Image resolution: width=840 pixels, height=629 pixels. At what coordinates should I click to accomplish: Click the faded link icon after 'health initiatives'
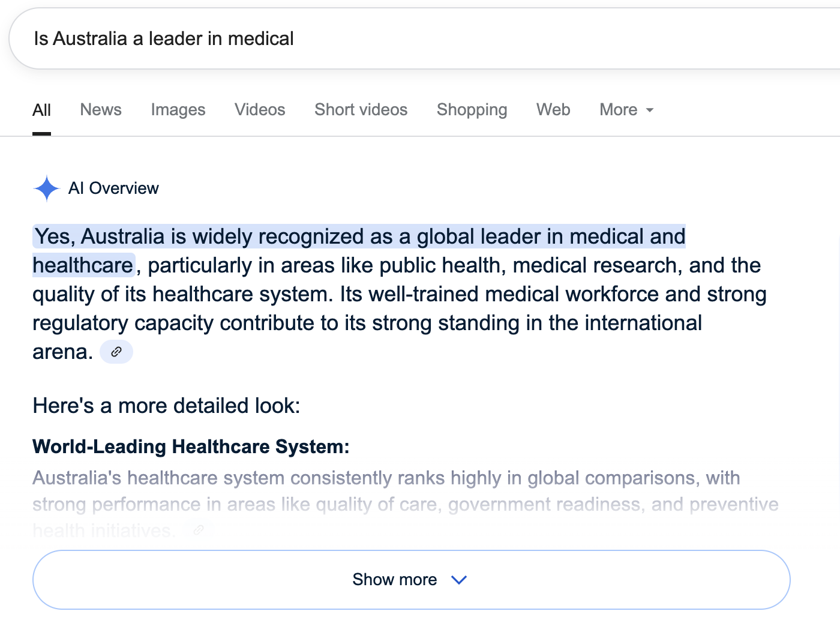(199, 530)
